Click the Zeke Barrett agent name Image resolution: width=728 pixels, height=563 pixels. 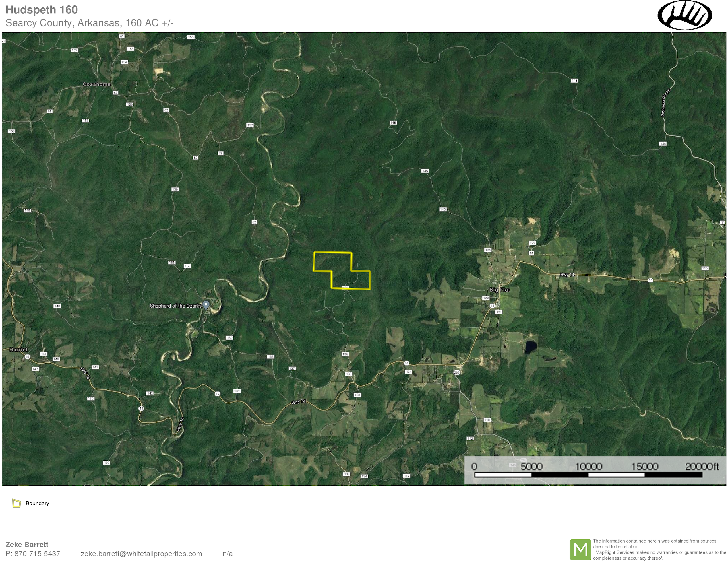pyautogui.click(x=27, y=544)
